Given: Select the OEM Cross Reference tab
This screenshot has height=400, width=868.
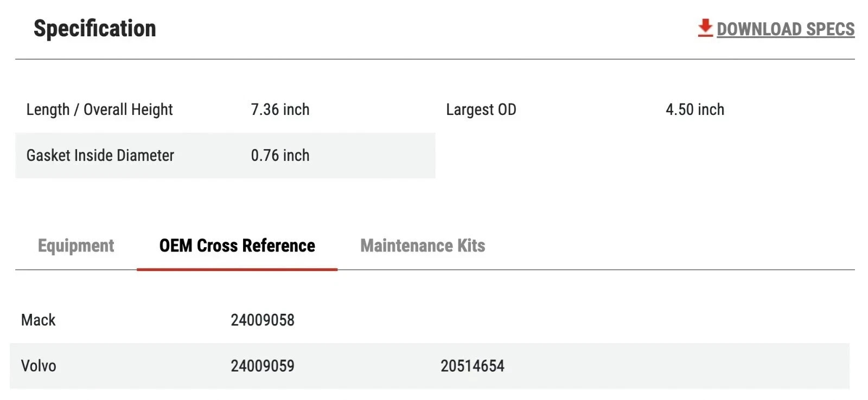Looking at the screenshot, I should click(x=237, y=246).
